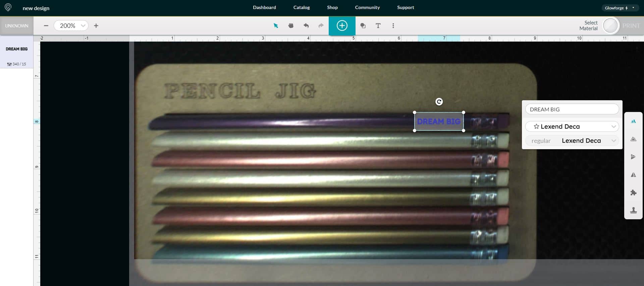Click the puzzle piece icon in side panel
This screenshot has height=286, width=644.
[633, 192]
